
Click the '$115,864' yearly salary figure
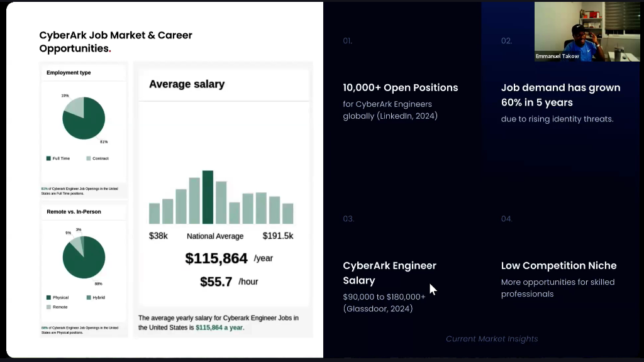coord(216,258)
